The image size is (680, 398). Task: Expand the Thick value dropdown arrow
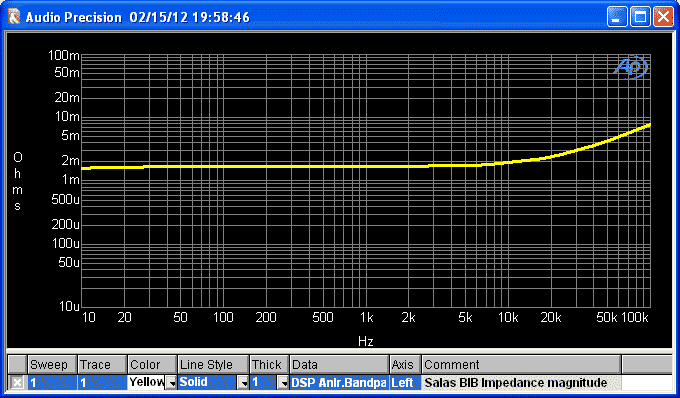284,383
